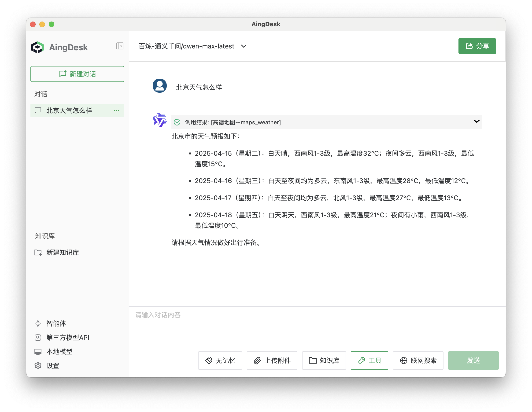Select the 北京天气怎么样 conversation
This screenshot has width=532, height=412.
pyautogui.click(x=69, y=110)
